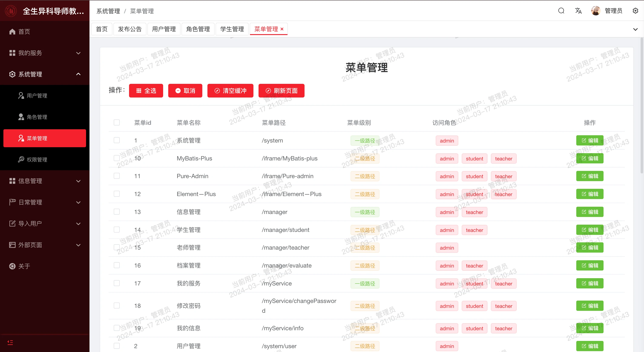
Task: Switch to the 角色管理 tab
Action: click(x=198, y=29)
